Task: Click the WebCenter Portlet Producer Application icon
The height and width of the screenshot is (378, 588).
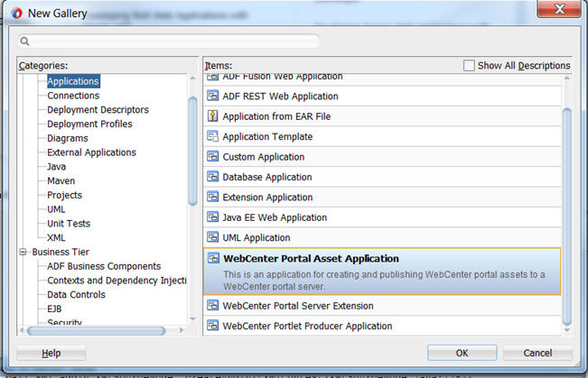Action: [x=213, y=326]
